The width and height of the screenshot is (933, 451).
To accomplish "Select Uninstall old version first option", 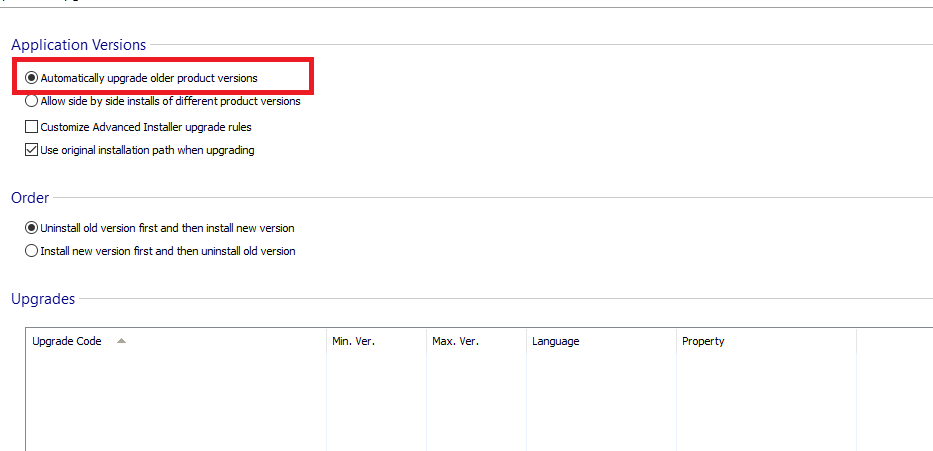I will coord(32,228).
